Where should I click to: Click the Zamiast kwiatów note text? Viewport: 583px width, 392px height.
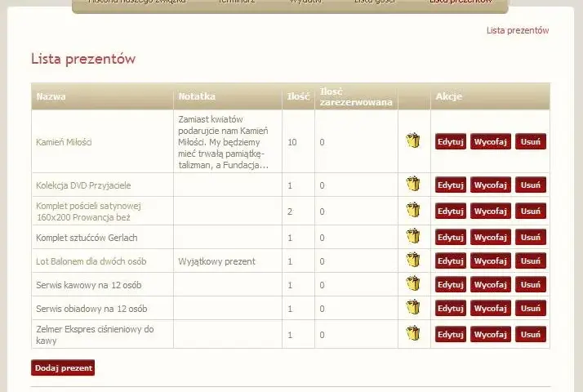[223, 142]
